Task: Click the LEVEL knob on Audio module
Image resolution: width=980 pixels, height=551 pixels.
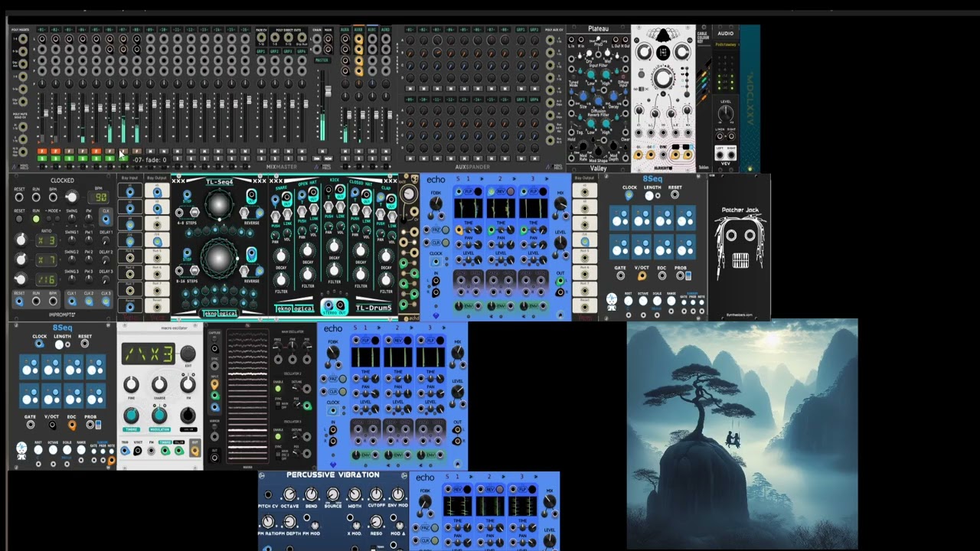Action: tap(726, 113)
